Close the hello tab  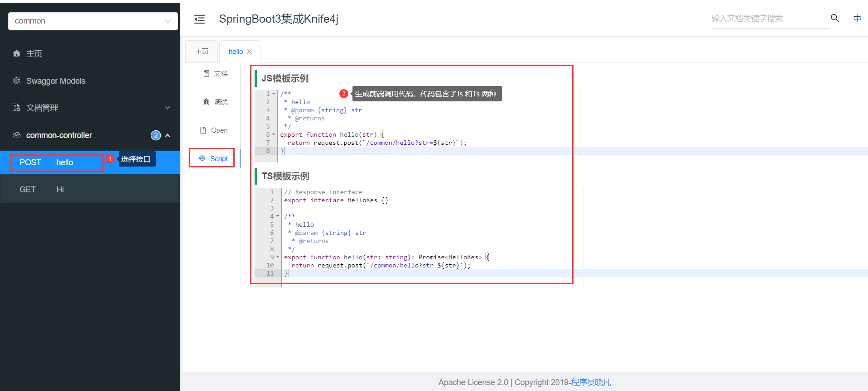tap(249, 52)
